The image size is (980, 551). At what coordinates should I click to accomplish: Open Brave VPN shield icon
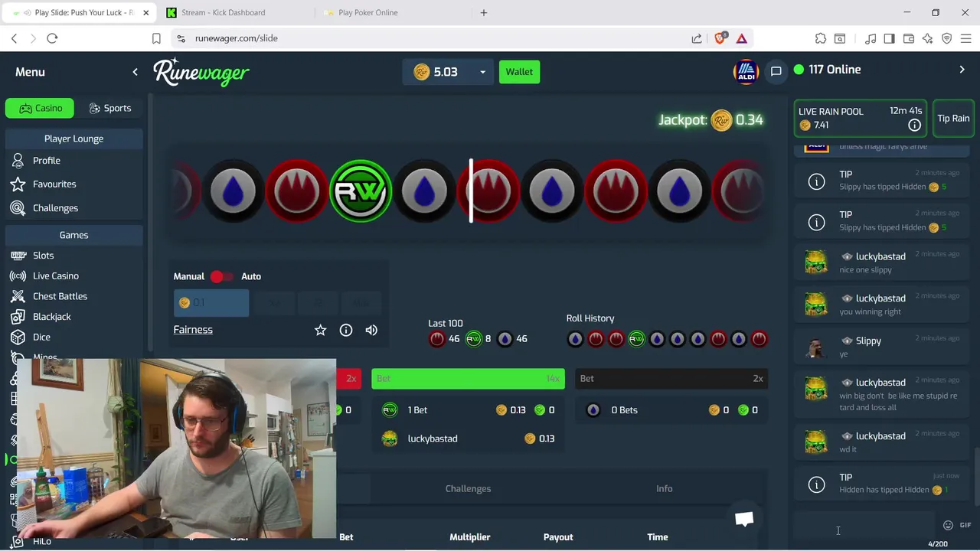(x=947, y=38)
